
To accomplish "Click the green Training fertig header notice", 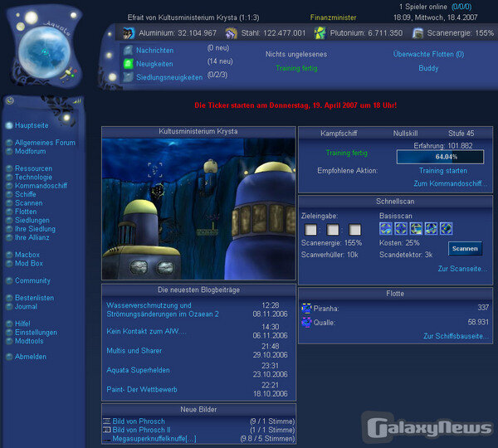I will coord(296,68).
